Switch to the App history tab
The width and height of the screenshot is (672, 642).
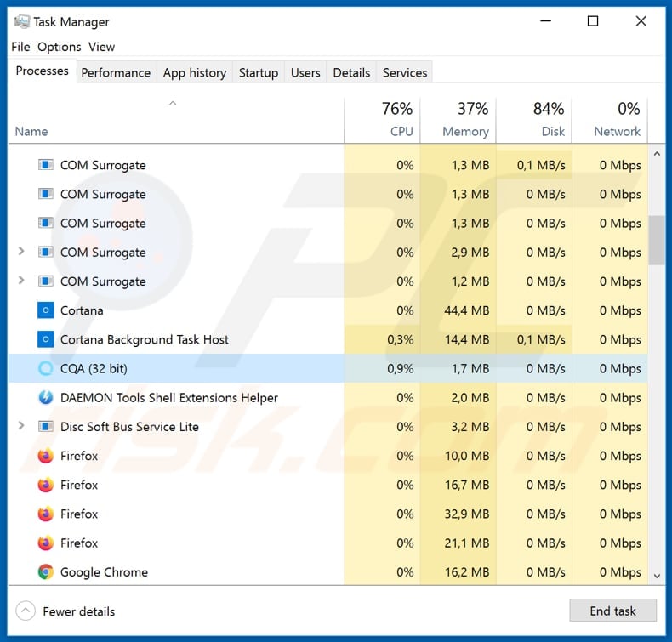pos(195,73)
